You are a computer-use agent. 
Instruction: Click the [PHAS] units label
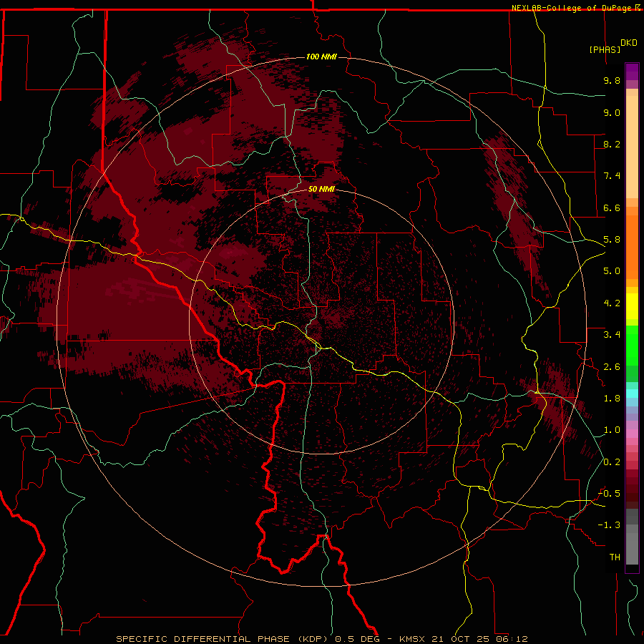pos(605,49)
